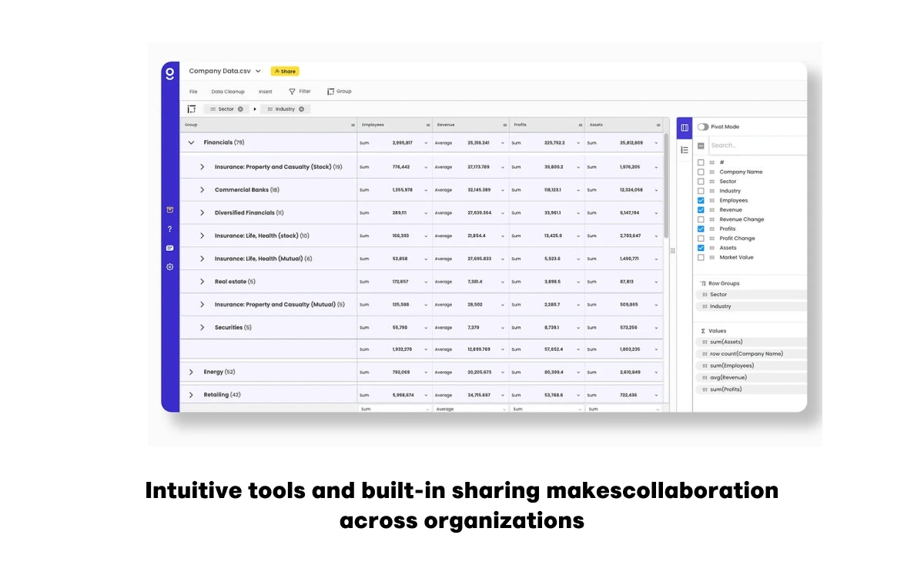Toggle Pivot Mode switch
The width and height of the screenshot is (924, 585).
(703, 127)
